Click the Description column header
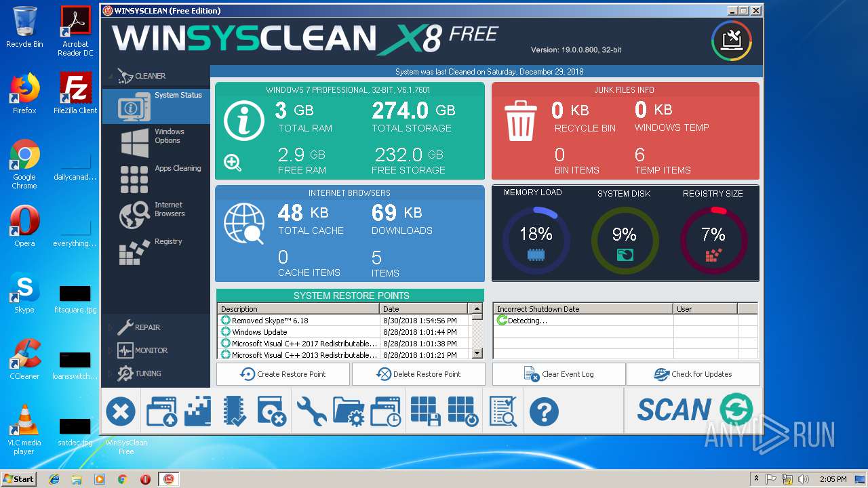 pos(298,309)
